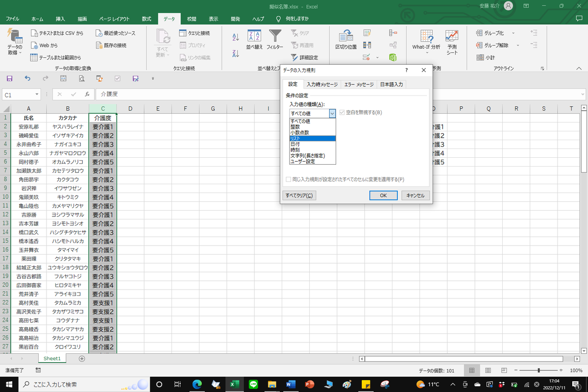
Task: Import from Text or CSV (テキストまたは CSV から)
Action: [57, 33]
